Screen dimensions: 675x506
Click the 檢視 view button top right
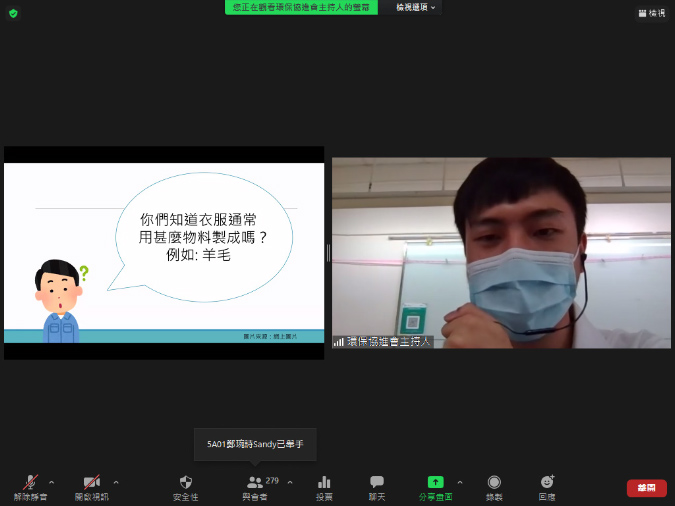point(651,13)
